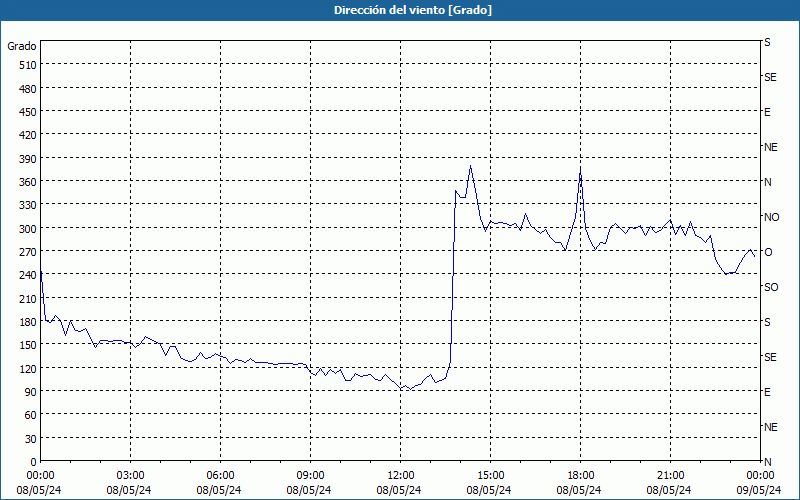The image size is (800, 500).
Task: Click the 12:00 time label
Action: click(401, 475)
